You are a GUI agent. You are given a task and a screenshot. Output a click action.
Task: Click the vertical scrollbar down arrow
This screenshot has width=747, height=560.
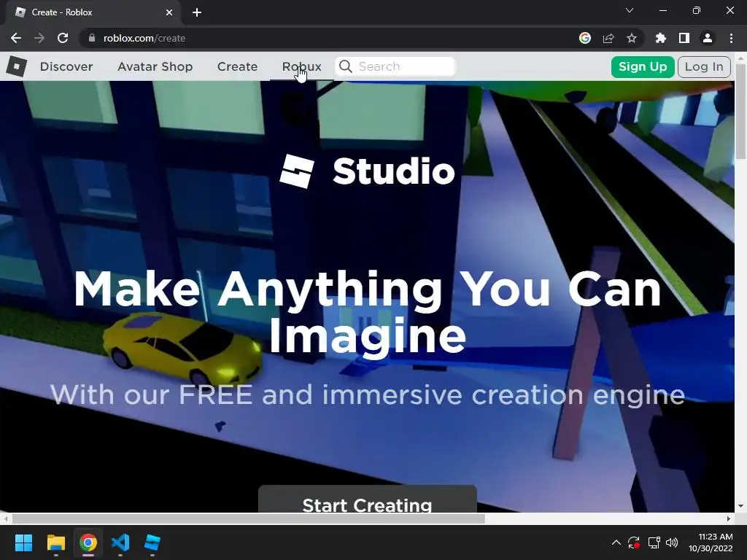(741, 506)
